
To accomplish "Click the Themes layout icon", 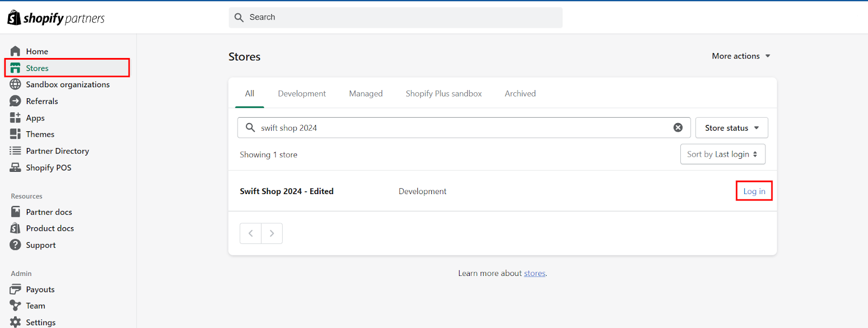I will pos(15,134).
